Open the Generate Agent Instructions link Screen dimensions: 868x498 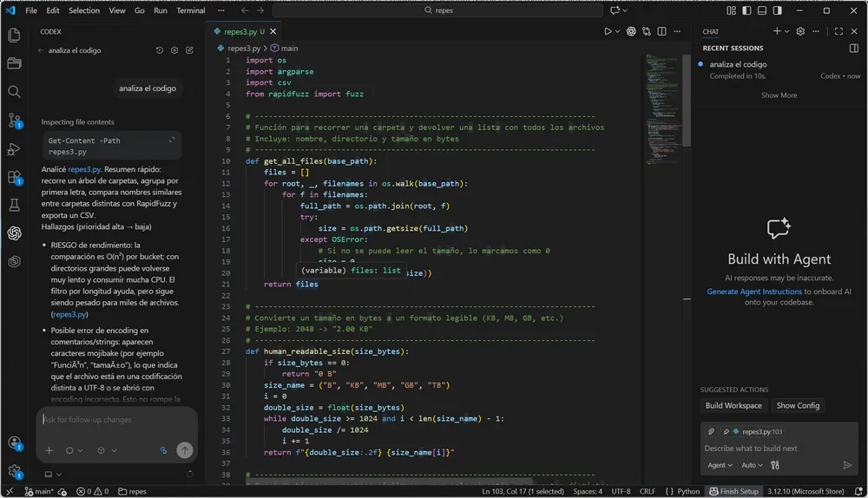point(754,292)
